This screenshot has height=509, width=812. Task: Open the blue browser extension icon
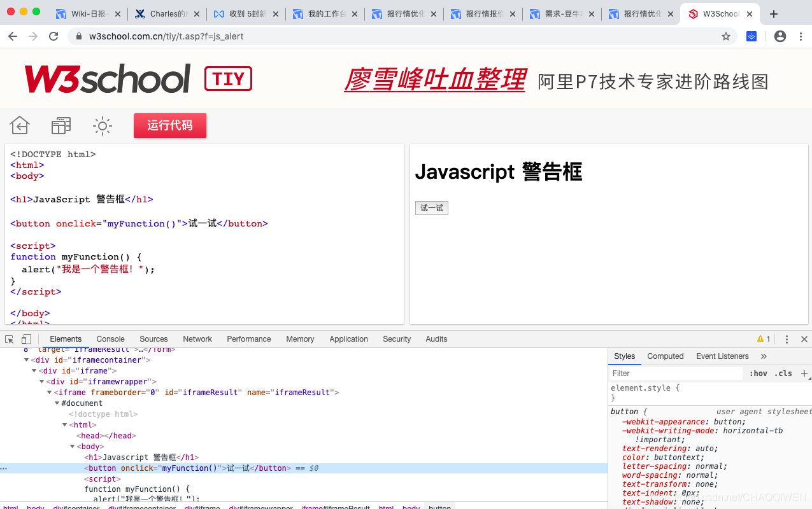pyautogui.click(x=751, y=36)
